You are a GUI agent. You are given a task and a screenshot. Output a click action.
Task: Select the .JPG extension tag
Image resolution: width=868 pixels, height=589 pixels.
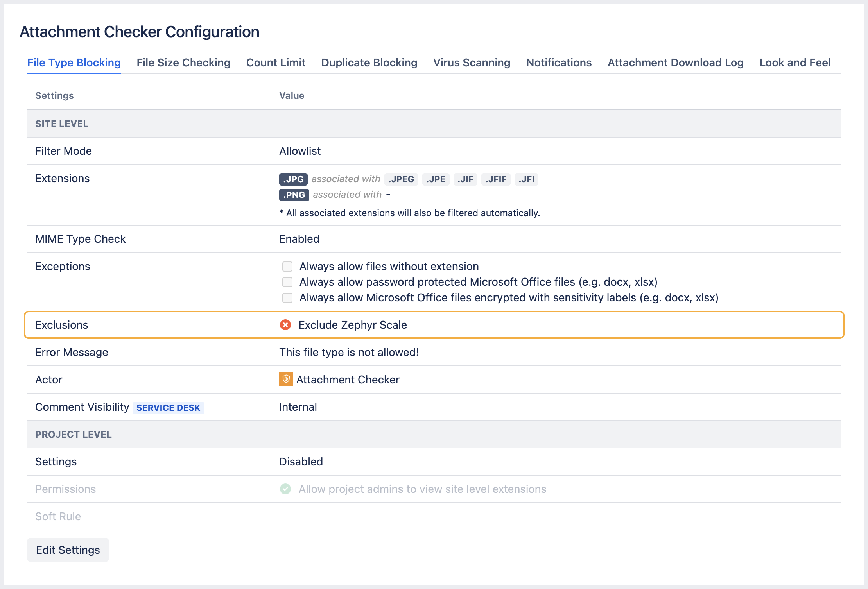(x=294, y=179)
